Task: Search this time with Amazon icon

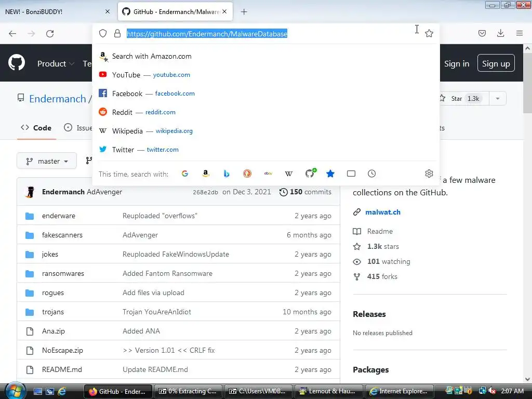Action: [206, 174]
